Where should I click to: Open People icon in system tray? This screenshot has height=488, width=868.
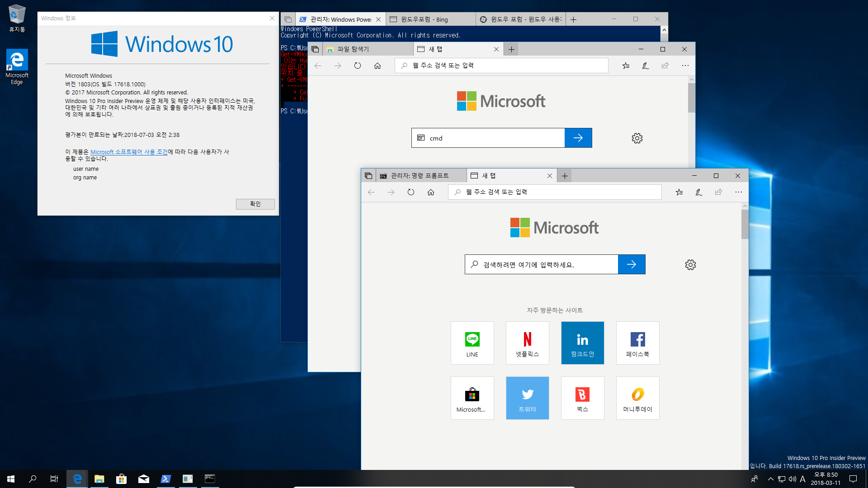[x=754, y=479]
